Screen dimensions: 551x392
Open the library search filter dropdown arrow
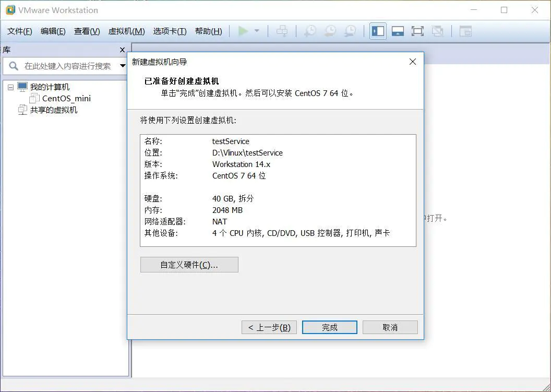click(123, 66)
